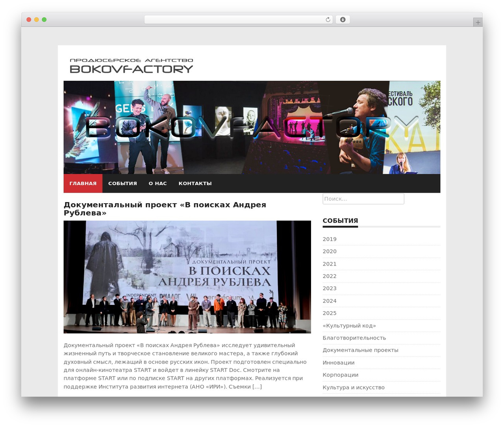Open the Документальные проекты category link

click(x=361, y=350)
